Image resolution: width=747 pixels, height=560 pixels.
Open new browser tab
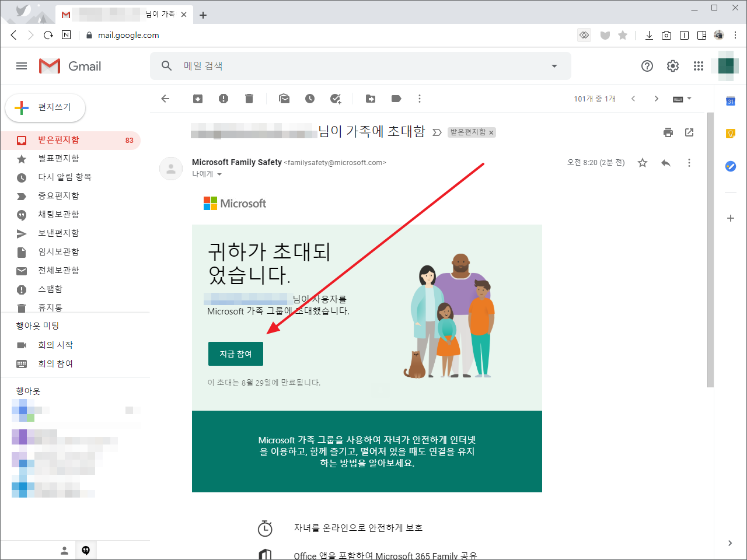203,15
